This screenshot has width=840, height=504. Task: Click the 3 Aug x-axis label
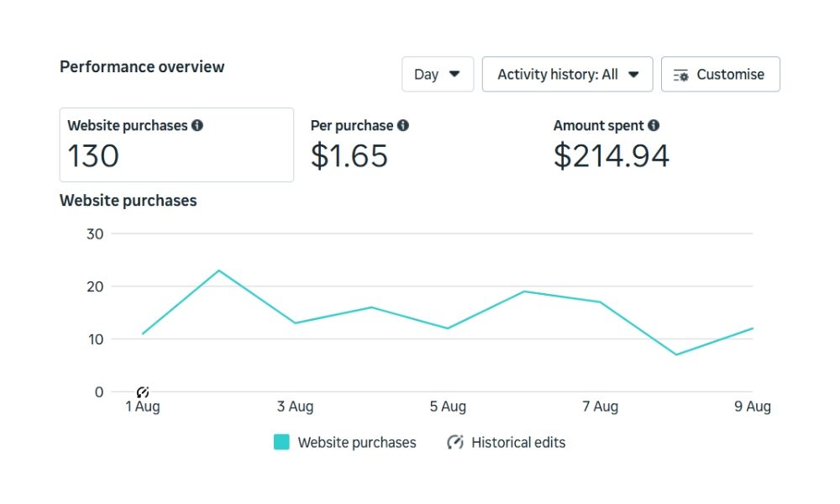click(295, 407)
